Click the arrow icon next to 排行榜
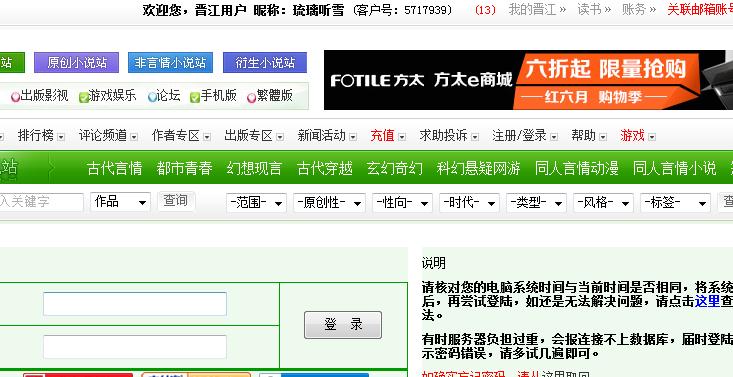Viewport: 733px width, 377px height. [61, 137]
